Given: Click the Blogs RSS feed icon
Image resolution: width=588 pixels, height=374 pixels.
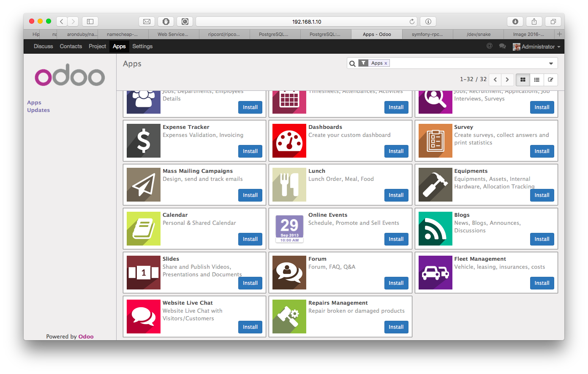Looking at the screenshot, I should [x=435, y=229].
